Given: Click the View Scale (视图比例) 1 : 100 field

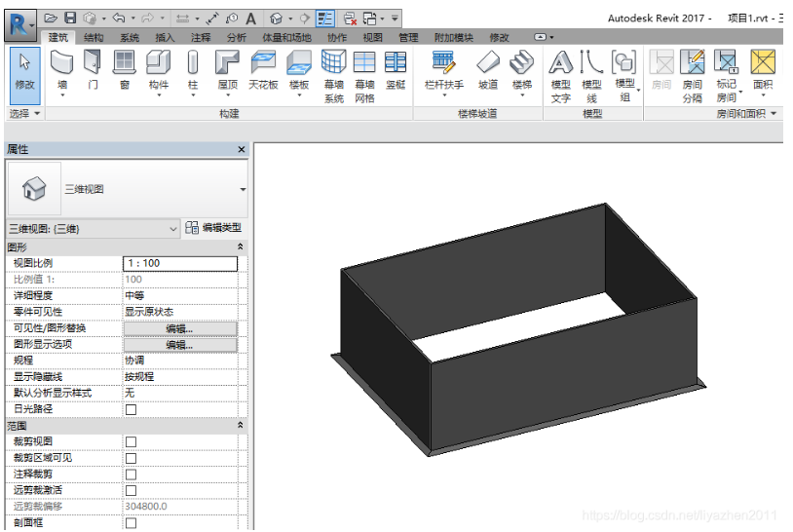Looking at the screenshot, I should coord(180,263).
